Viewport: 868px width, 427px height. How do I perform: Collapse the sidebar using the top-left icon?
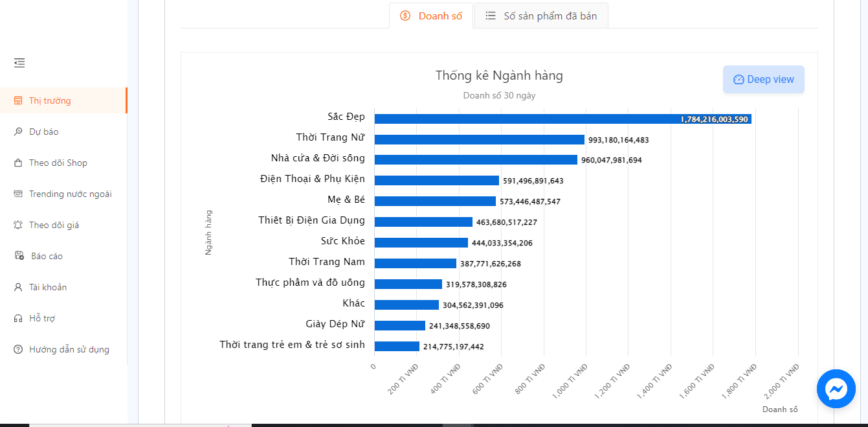19,62
